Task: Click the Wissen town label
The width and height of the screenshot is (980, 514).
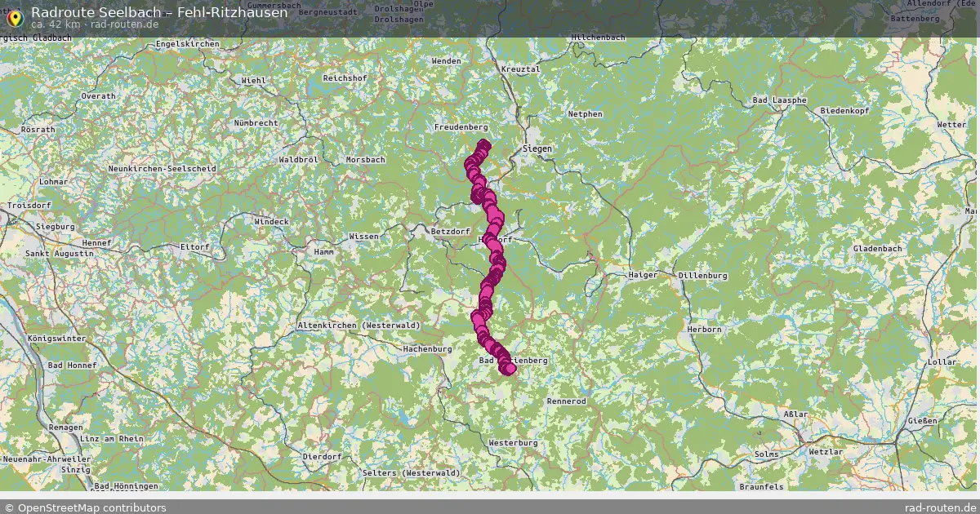Action: 364,237
